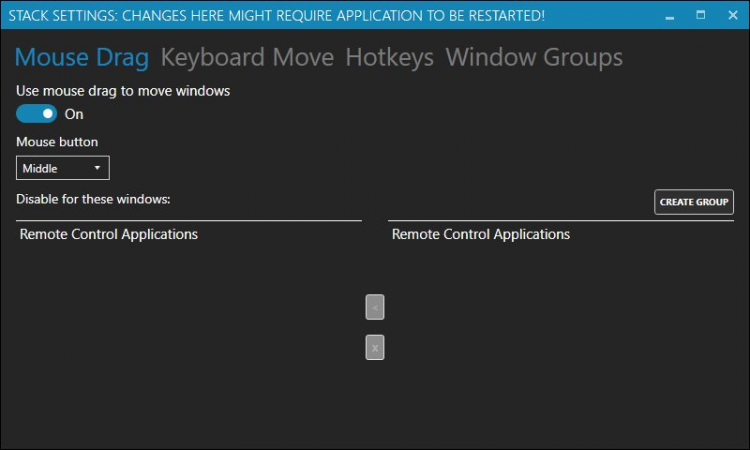Click the left arrow move button
This screenshot has width=750, height=450.
click(x=375, y=308)
